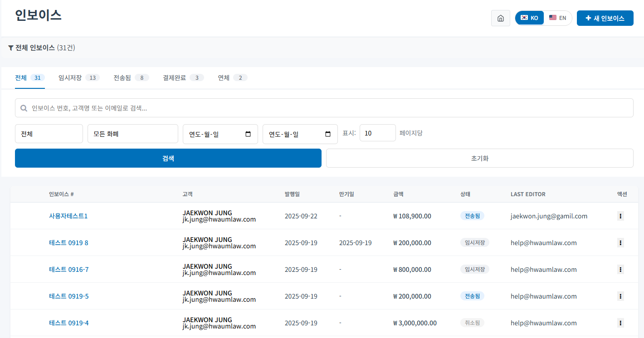Viewport: 644px width, 338px height.
Task: Open the 테스트 0919-5 invoice link
Action: [x=68, y=296]
